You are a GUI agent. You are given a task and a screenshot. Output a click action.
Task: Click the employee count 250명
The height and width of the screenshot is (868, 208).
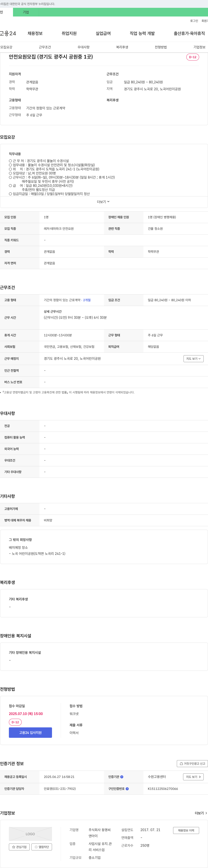pos(145,845)
